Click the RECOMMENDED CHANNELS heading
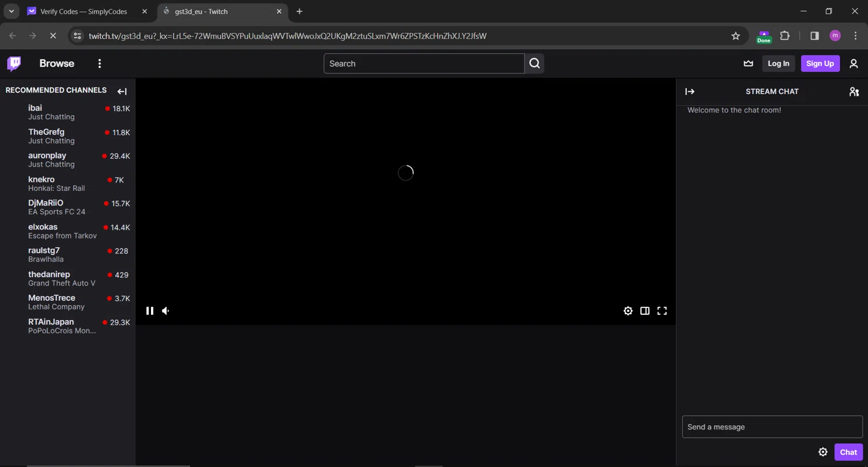 (56, 90)
